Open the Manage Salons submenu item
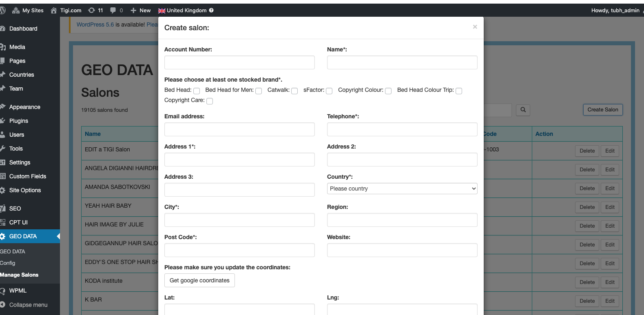 19,275
